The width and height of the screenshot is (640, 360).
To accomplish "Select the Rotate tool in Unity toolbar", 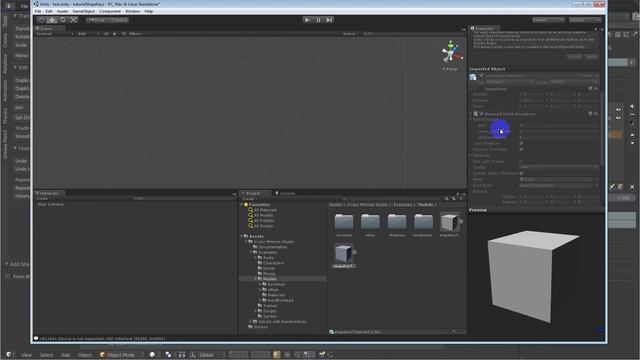I will click(x=62, y=20).
